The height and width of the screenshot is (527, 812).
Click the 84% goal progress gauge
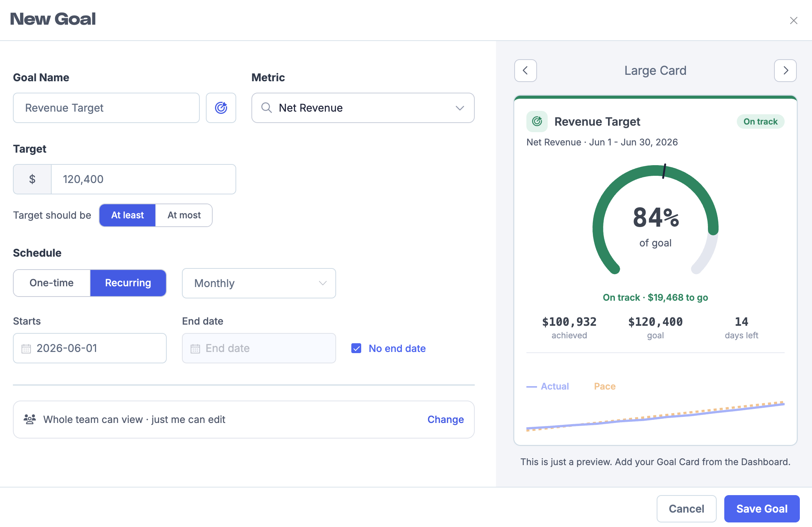click(x=656, y=220)
